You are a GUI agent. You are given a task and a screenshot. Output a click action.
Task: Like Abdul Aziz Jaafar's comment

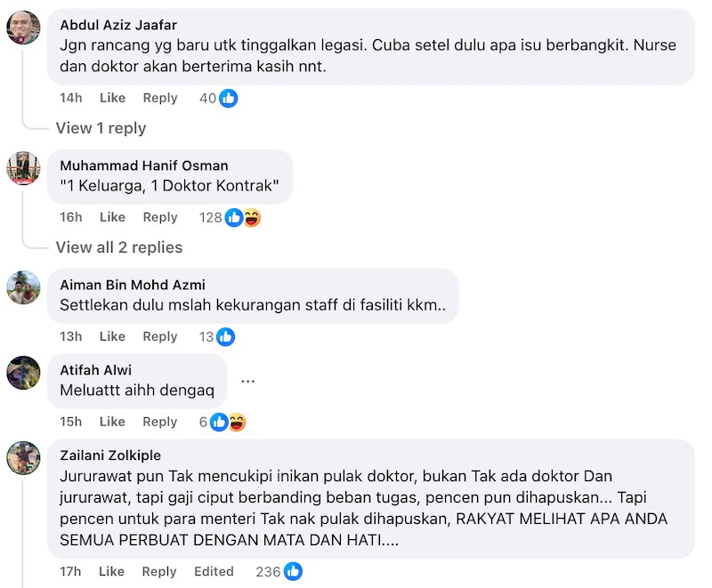point(112,98)
